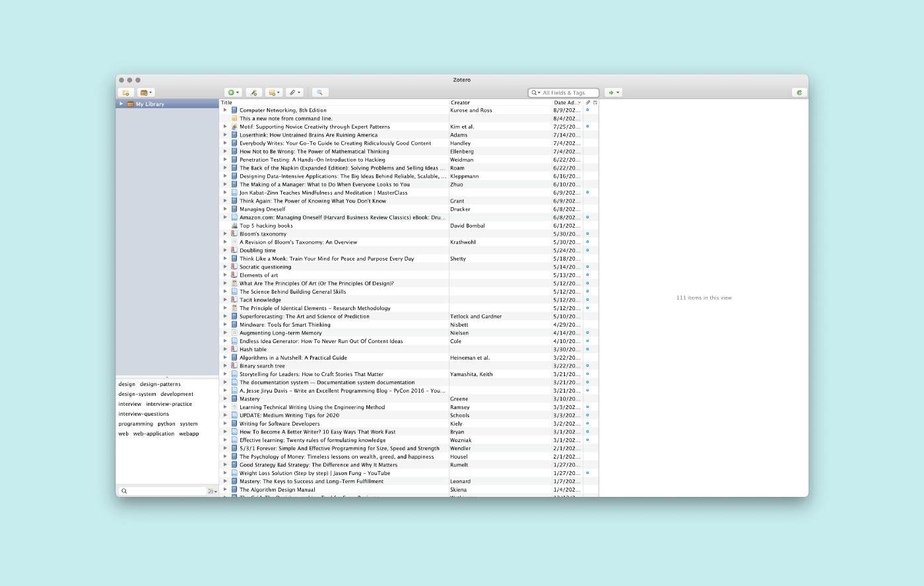
Task: Open the New Note toolbar button
Action: [274, 92]
